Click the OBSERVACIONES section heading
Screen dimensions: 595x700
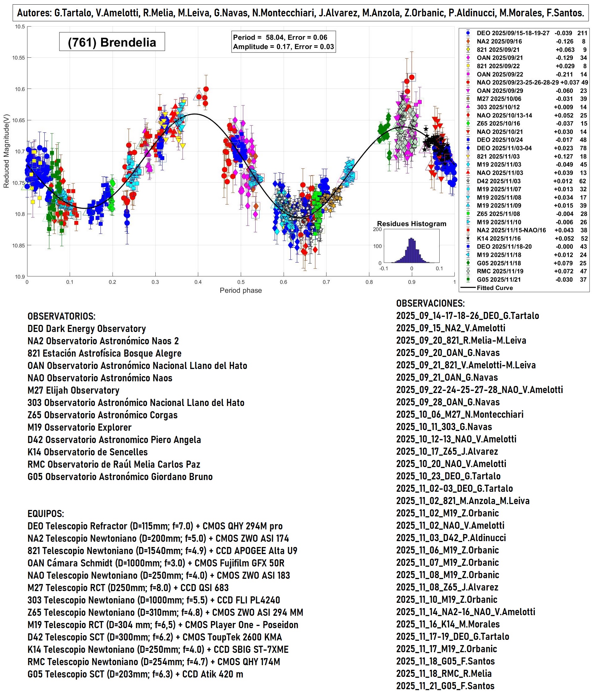point(430,303)
